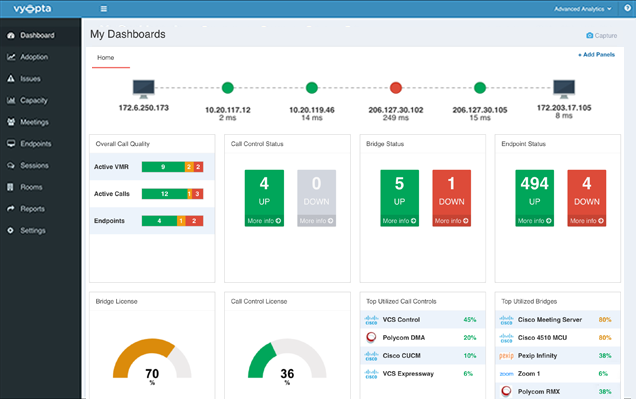The width and height of the screenshot is (636, 399).
Task: Click the Capture camera icon
Action: [x=590, y=36]
